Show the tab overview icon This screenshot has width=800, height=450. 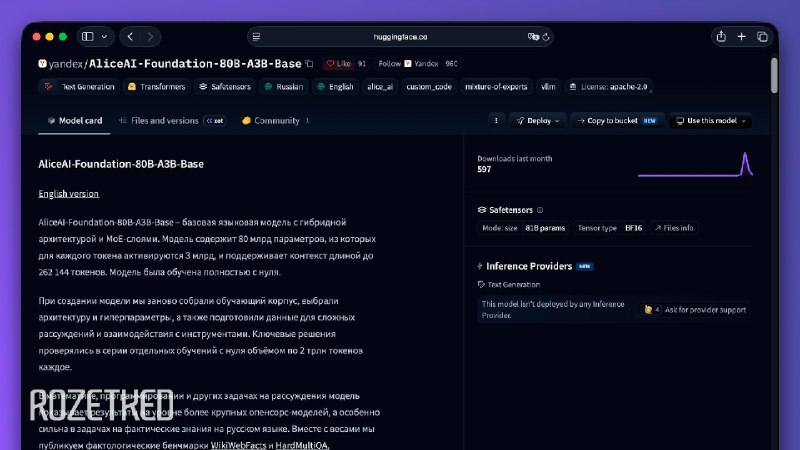(762, 37)
